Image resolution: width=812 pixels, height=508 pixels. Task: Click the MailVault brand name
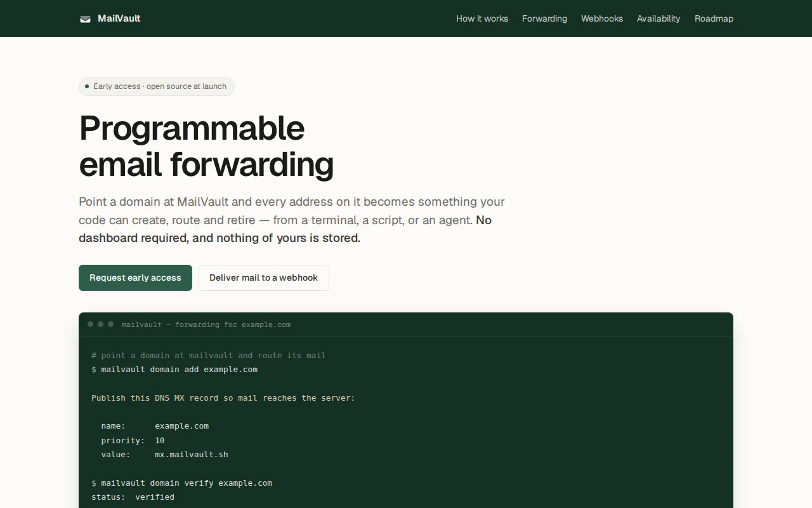point(119,18)
